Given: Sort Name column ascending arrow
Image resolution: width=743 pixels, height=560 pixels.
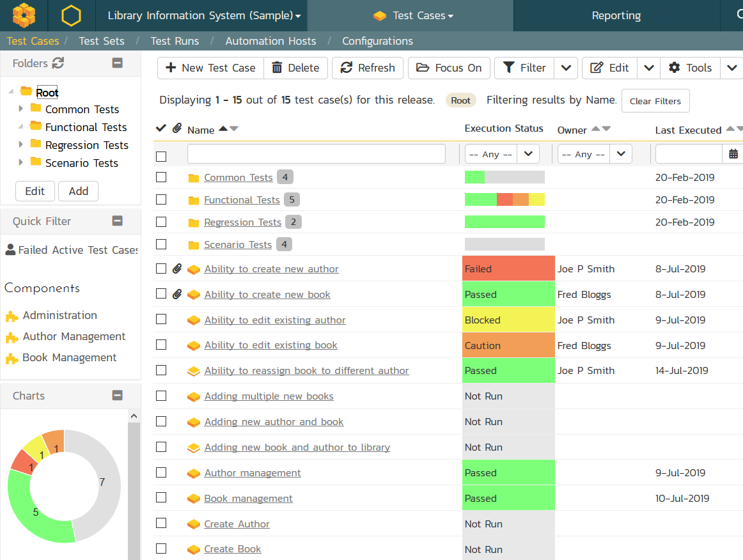Looking at the screenshot, I should [x=223, y=129].
